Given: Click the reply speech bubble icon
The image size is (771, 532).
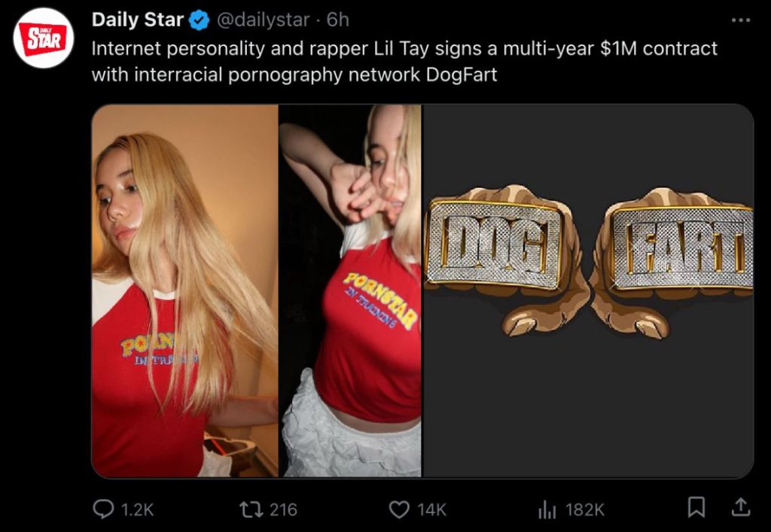Looking at the screenshot, I should pos(103,509).
